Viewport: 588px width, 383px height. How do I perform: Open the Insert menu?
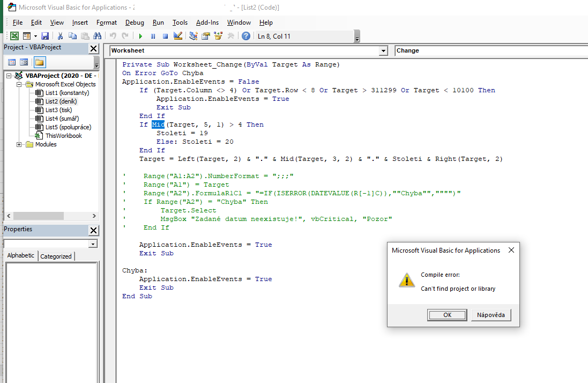[x=80, y=23]
